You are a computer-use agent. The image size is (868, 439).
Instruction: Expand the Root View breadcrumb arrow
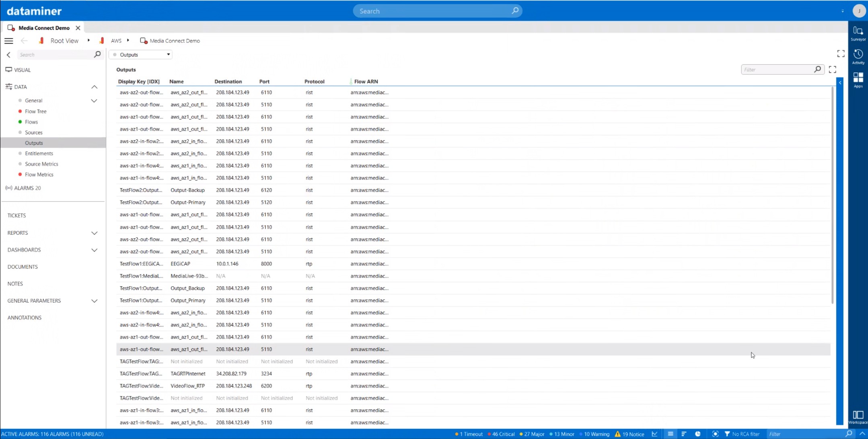coord(88,40)
